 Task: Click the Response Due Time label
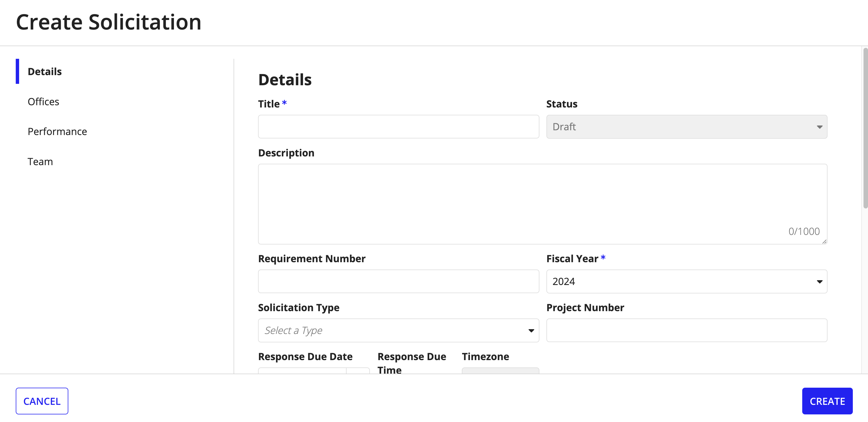(412, 363)
